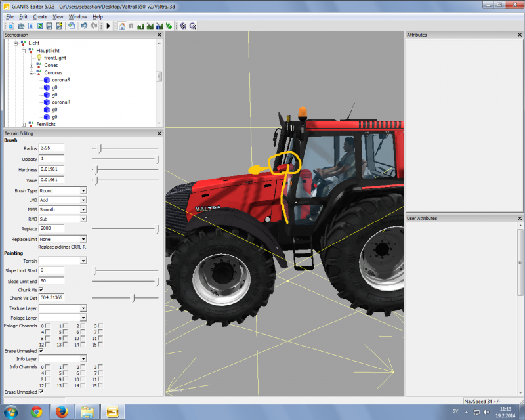The width and height of the screenshot is (525, 420).
Task: Click the gray arch toolbar icon
Action: tap(131, 26)
